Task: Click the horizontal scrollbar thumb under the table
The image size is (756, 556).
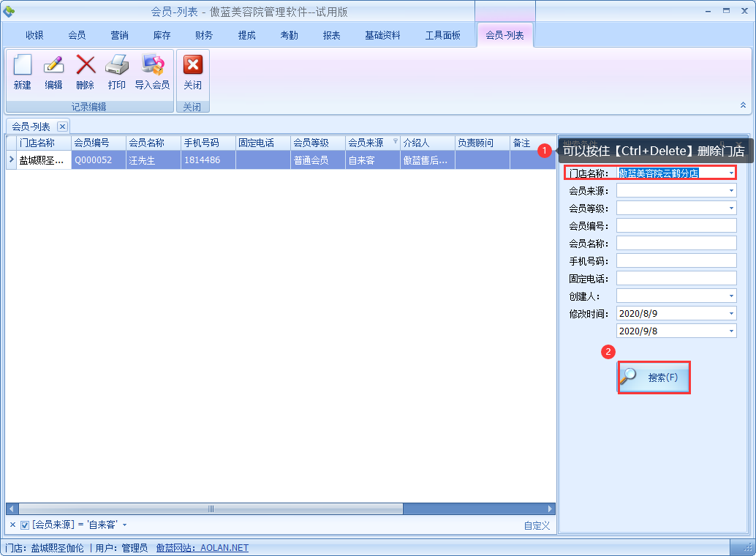Action: click(x=211, y=508)
